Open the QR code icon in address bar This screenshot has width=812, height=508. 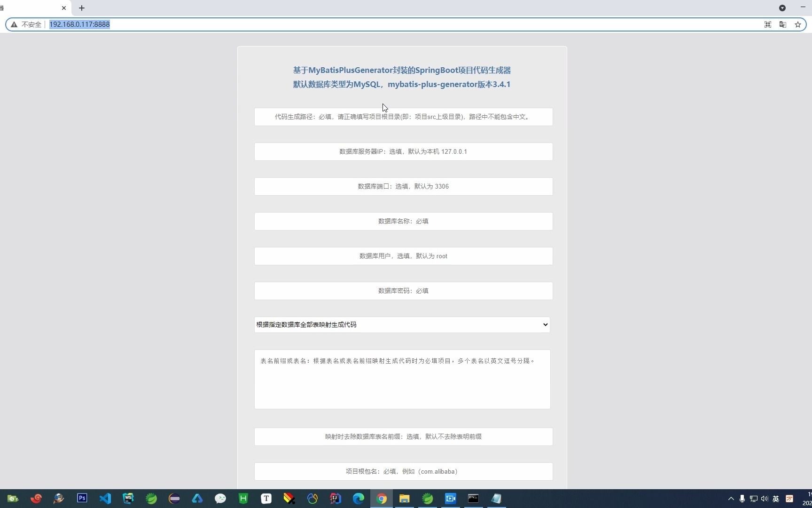[x=768, y=24]
